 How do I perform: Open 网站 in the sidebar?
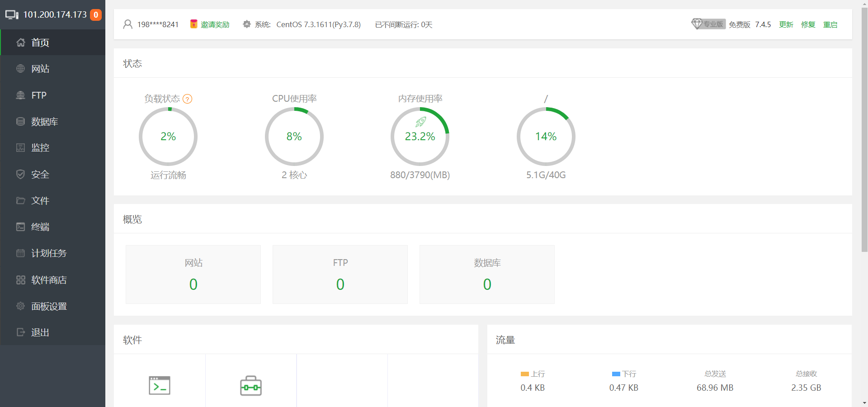point(40,69)
